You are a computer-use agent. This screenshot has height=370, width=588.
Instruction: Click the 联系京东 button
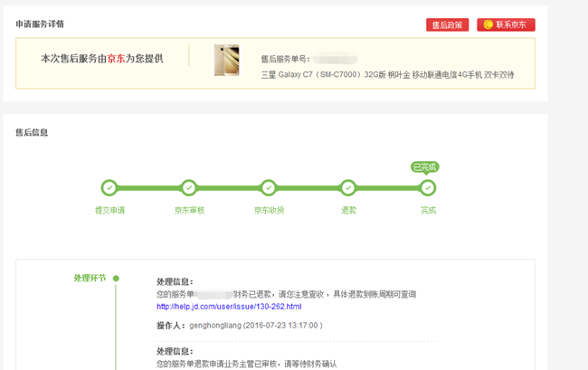click(506, 25)
